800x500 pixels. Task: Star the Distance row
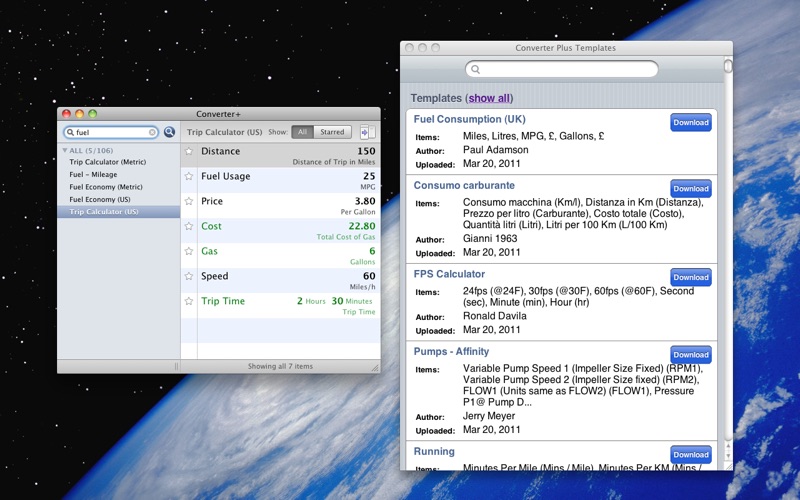(189, 151)
